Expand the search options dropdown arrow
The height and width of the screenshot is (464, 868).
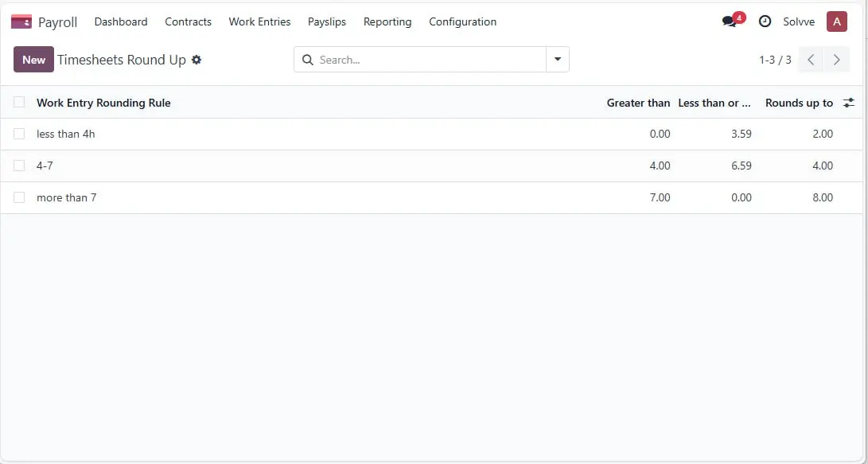557,60
